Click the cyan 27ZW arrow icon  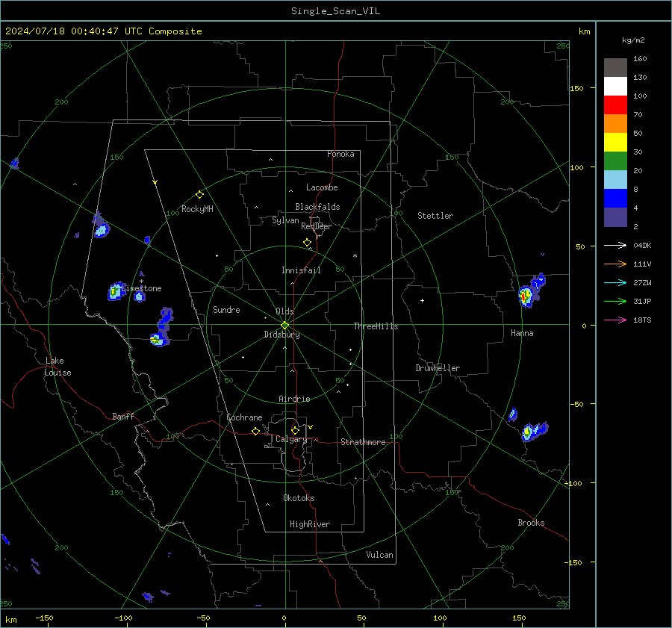tap(615, 282)
